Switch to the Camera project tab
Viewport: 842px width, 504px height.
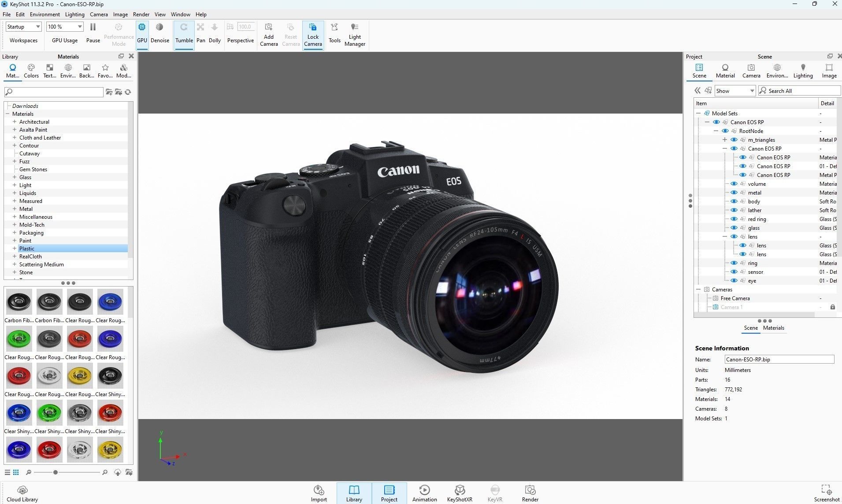tap(751, 71)
